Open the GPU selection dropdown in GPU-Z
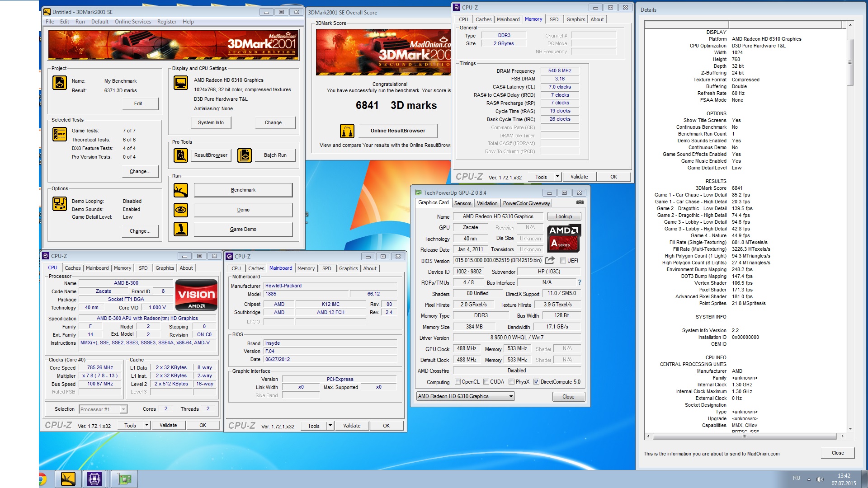The height and width of the screenshot is (488, 868). tap(466, 396)
